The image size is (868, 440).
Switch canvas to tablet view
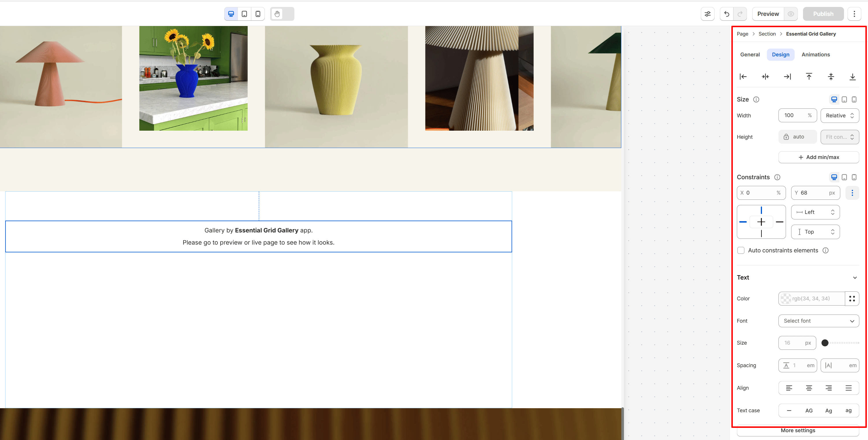[244, 14]
